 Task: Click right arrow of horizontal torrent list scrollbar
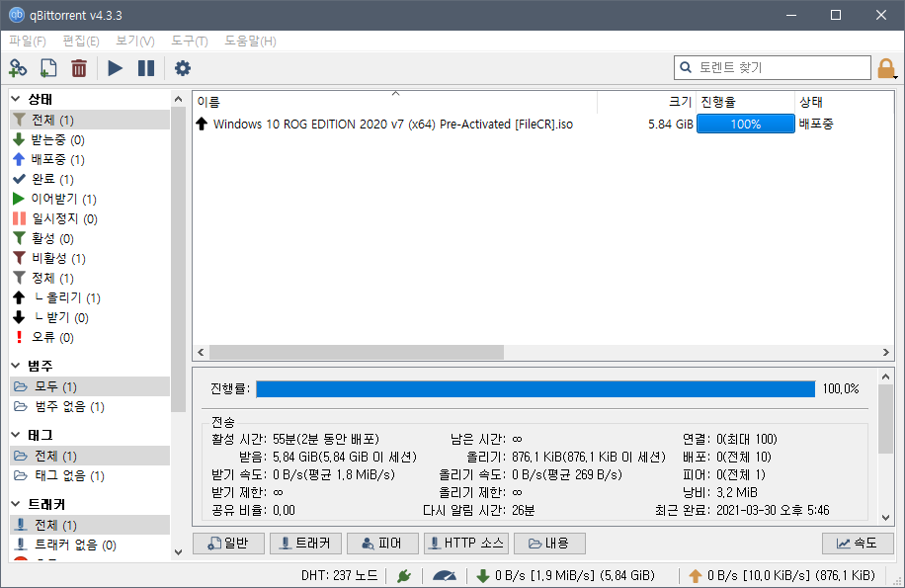point(886,352)
